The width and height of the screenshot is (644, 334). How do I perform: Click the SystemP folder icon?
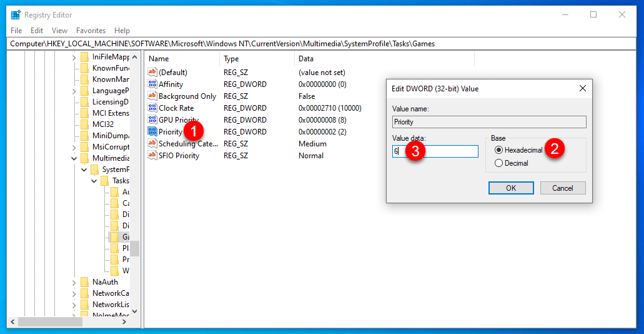95,170
